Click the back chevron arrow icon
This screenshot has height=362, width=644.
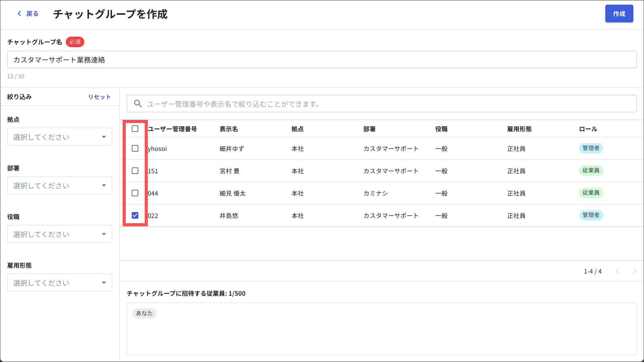click(x=19, y=14)
